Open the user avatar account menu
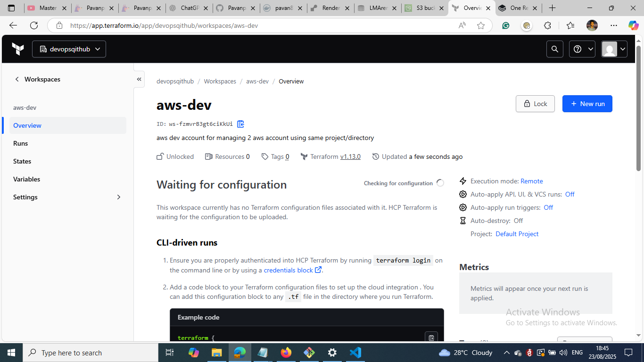Viewport: 644px width, 362px height. 614,49
